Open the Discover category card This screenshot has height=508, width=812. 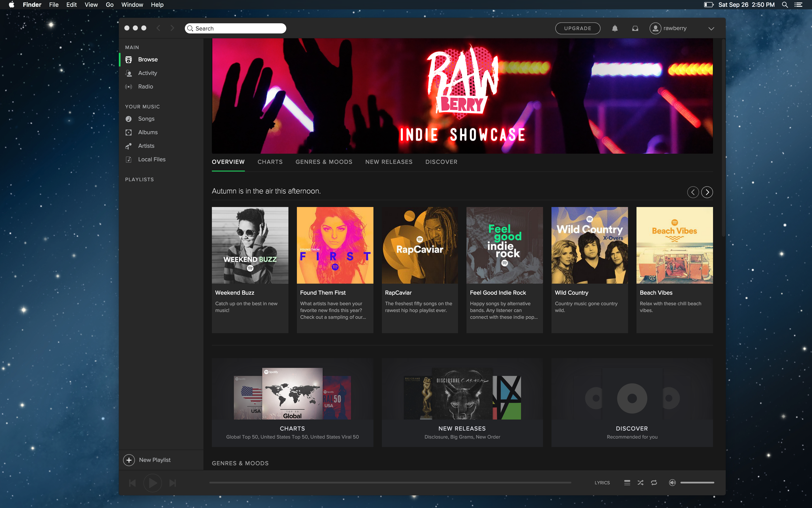(632, 403)
